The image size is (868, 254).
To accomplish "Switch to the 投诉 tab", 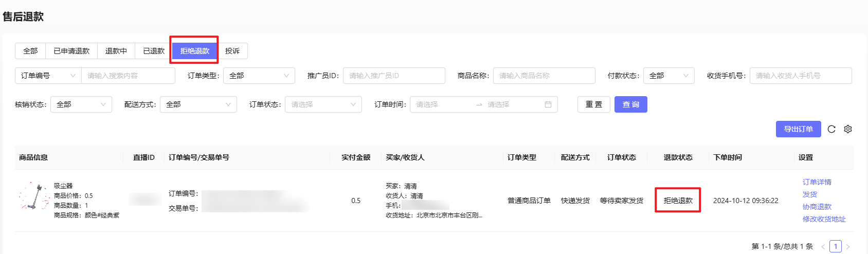I will [x=232, y=51].
